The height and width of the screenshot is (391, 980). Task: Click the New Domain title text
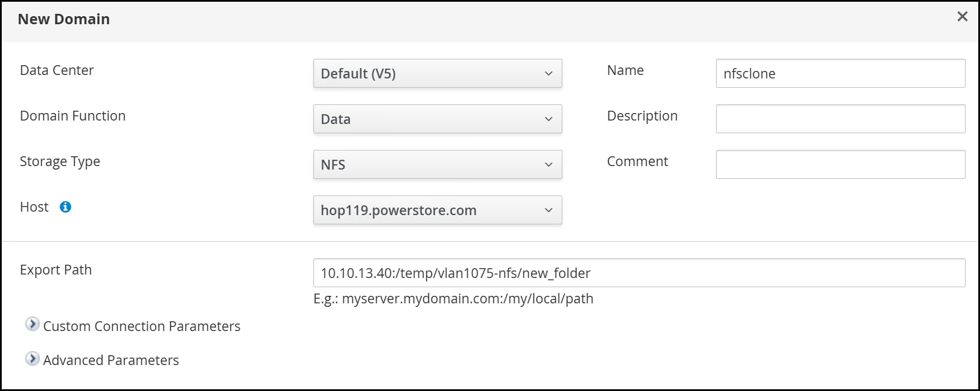pyautogui.click(x=64, y=19)
